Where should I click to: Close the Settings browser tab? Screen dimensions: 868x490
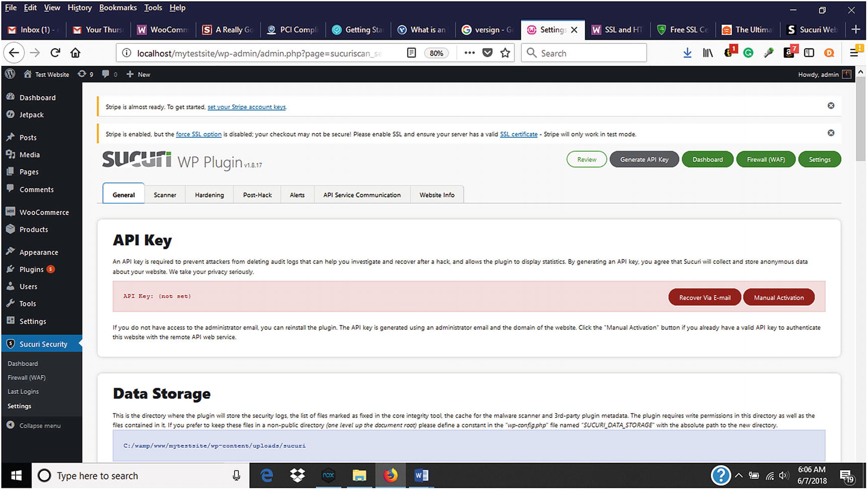(574, 30)
